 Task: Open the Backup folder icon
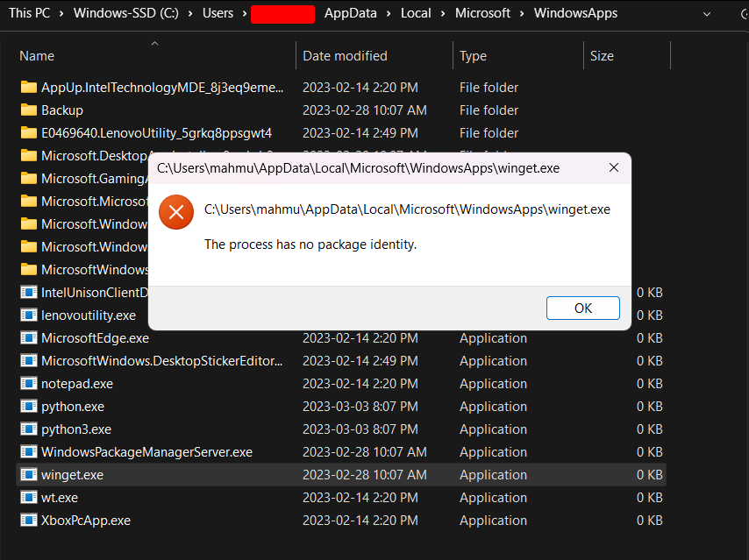pos(29,110)
